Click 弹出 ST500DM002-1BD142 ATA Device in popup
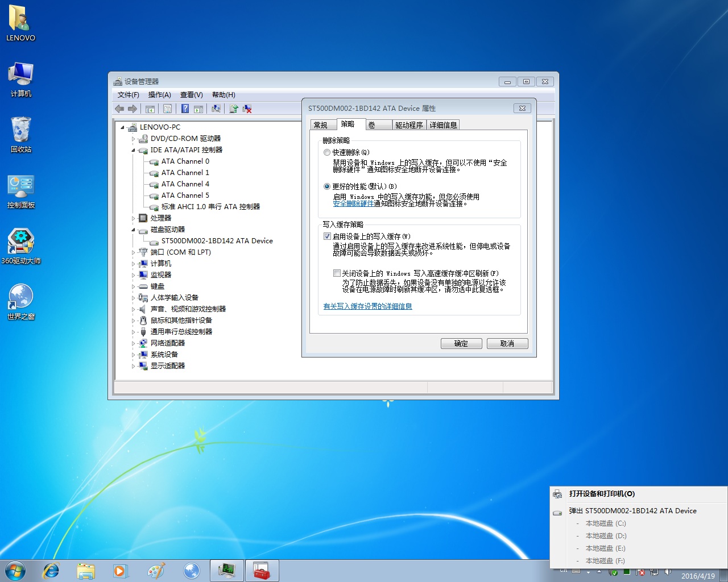Image resolution: width=728 pixels, height=582 pixels. (639, 510)
